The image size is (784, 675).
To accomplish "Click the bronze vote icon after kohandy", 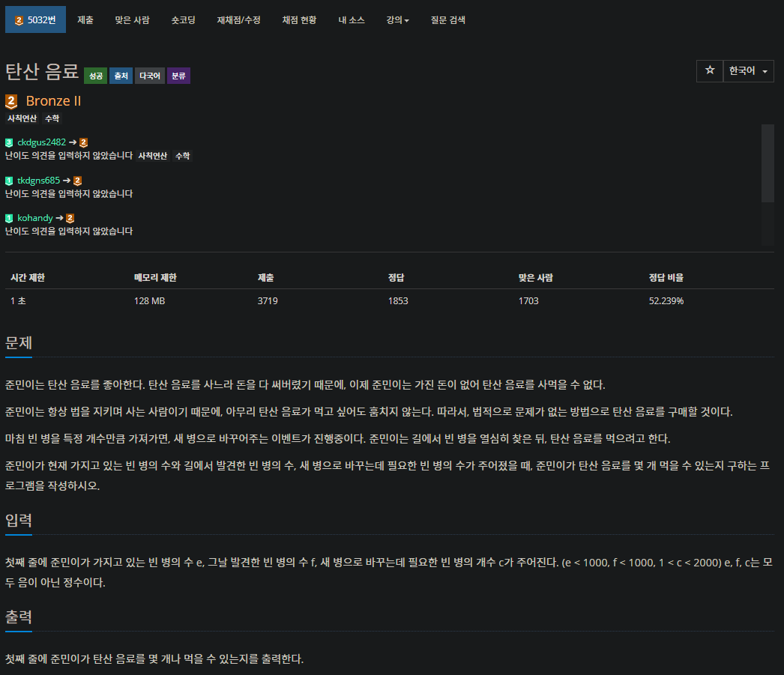I will pos(70,218).
